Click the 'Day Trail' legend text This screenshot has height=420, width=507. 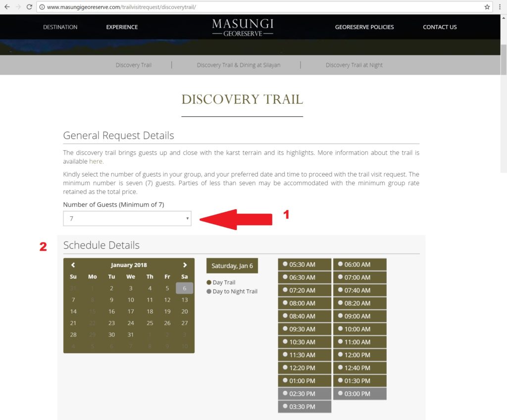coord(224,282)
